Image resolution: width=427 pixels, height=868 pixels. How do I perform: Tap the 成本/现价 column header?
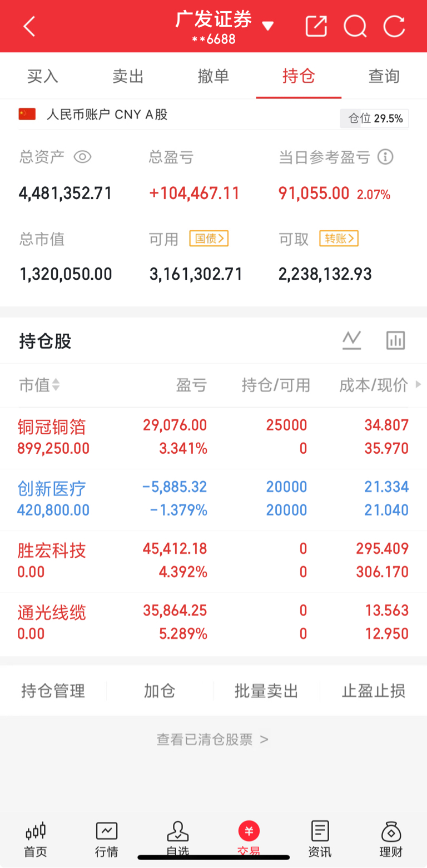(x=374, y=385)
